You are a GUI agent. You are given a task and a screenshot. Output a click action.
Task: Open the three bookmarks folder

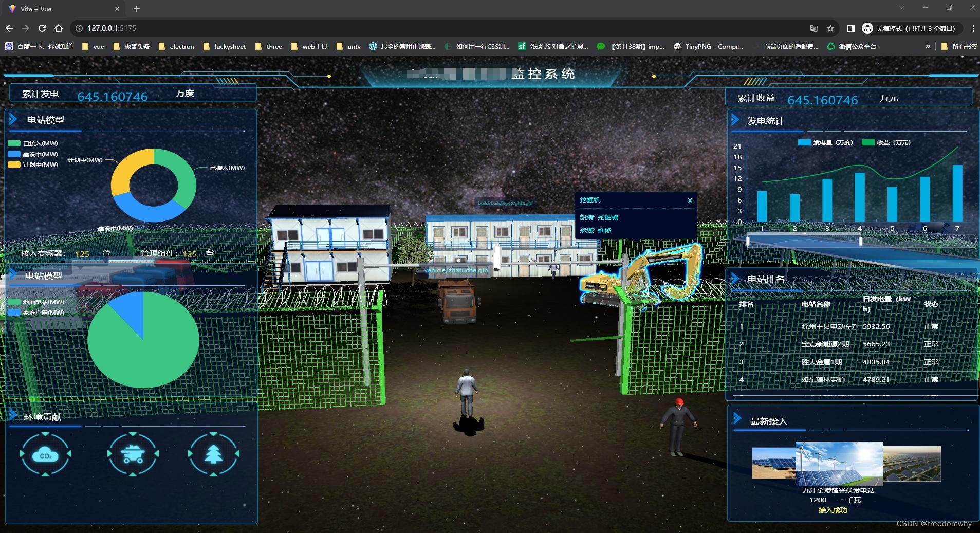[x=268, y=46]
